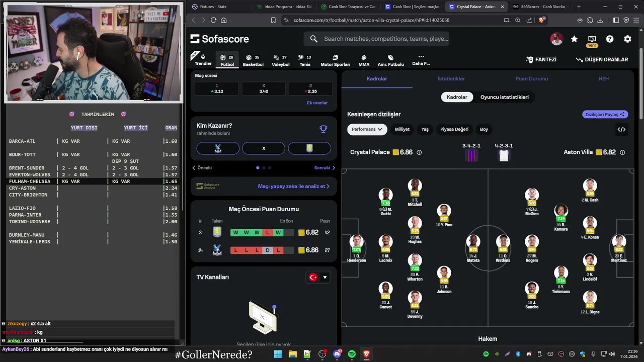644x362 pixels.
Task: Open Spotify from the taskbar
Action: pyautogui.click(x=352, y=354)
